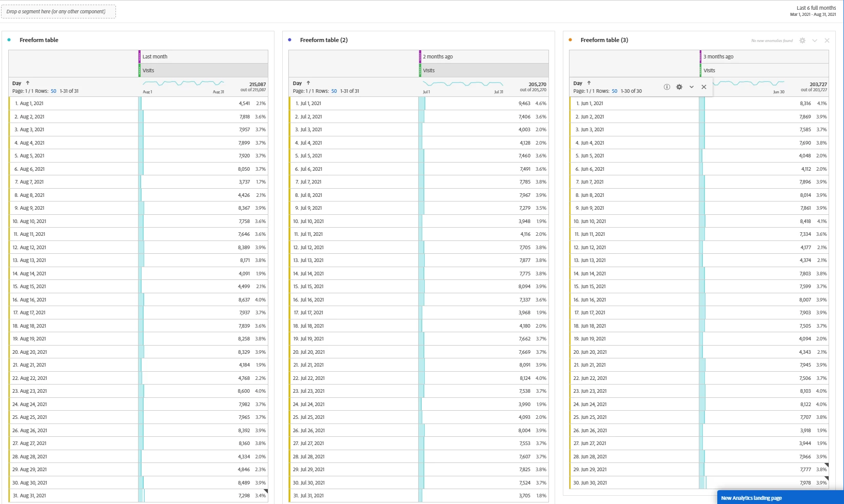Image resolution: width=844 pixels, height=504 pixels.
Task: Select the Aug 23, 2021 row
Action: (x=139, y=391)
